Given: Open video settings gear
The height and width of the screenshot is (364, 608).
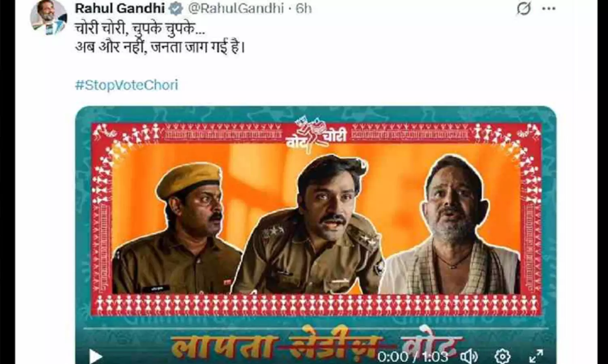Looking at the screenshot, I should coord(503,356).
